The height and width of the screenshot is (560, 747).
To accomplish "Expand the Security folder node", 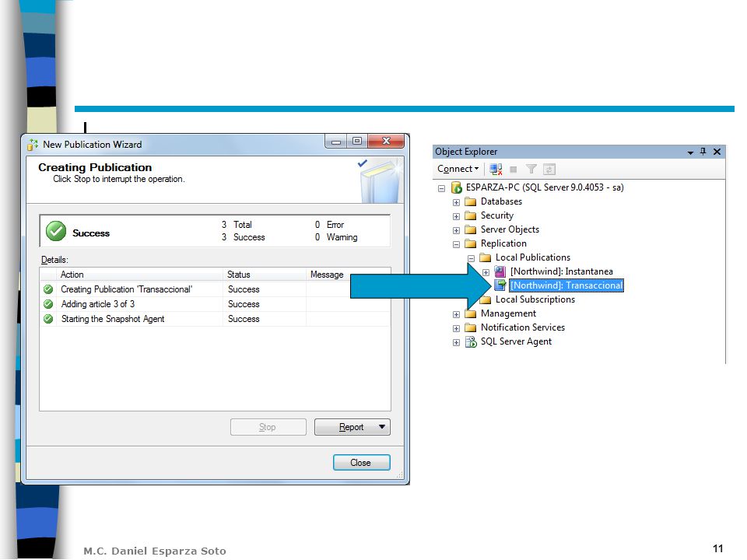I will 457,216.
